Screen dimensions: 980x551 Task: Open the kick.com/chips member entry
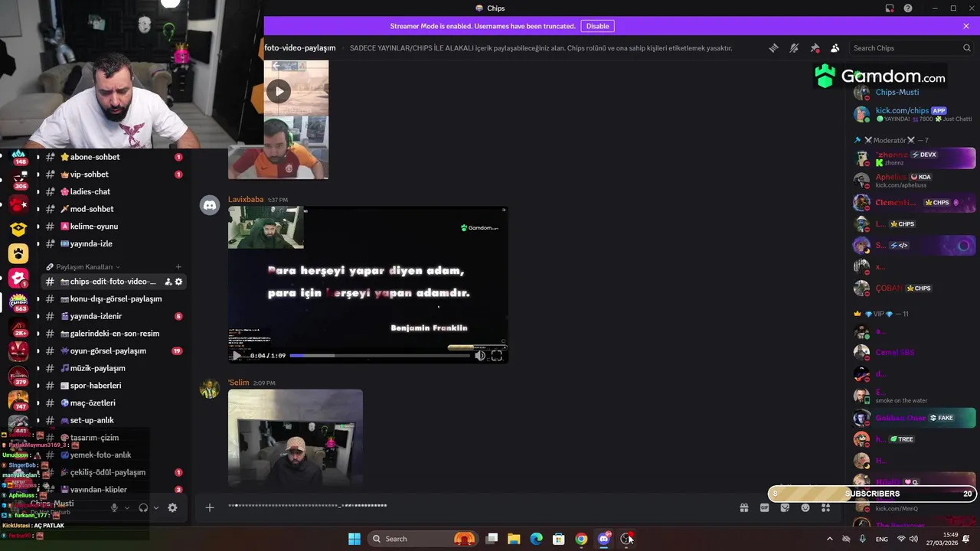913,114
